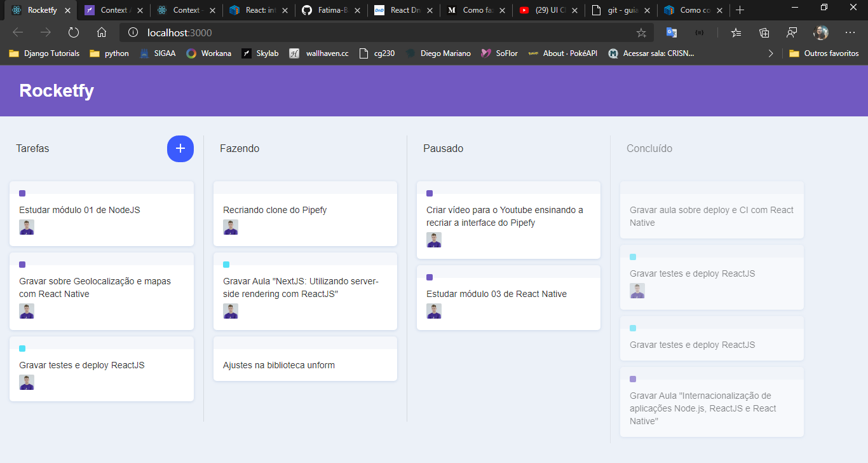Add a new card to the Tarefas column
Screen dimensions: 868x463
(x=180, y=148)
